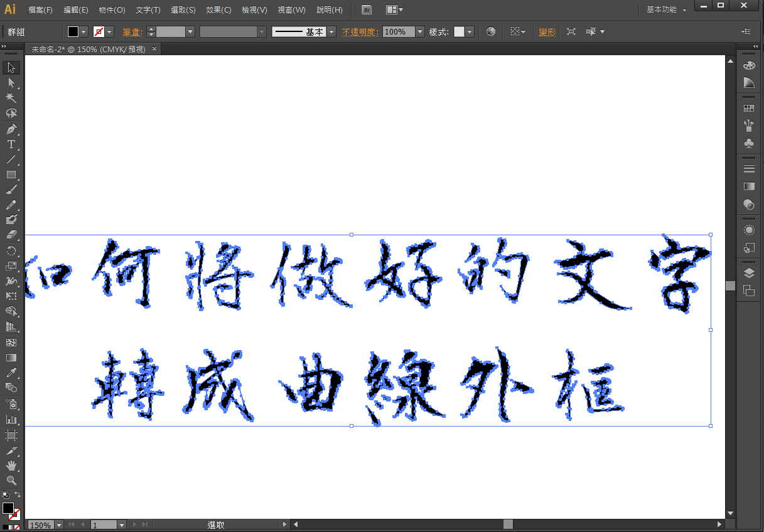Open the 物件(O) menu
Image resolution: width=764 pixels, height=532 pixels.
(112, 10)
